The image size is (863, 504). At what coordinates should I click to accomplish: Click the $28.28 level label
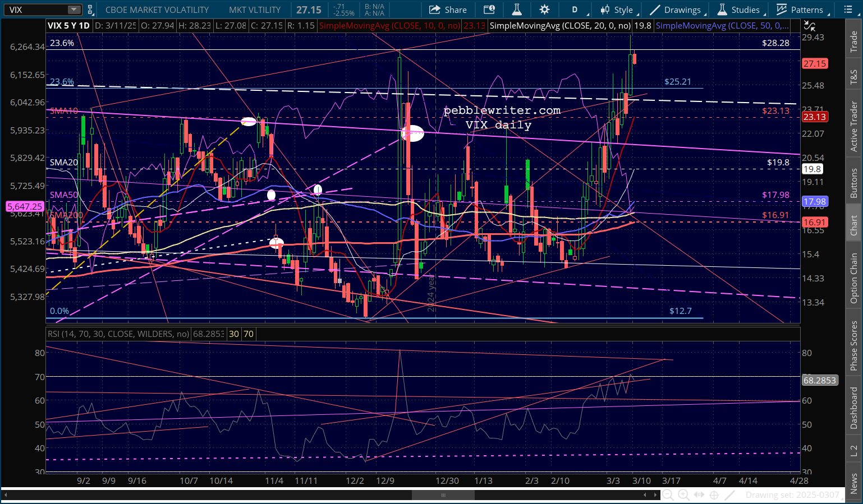pos(775,43)
